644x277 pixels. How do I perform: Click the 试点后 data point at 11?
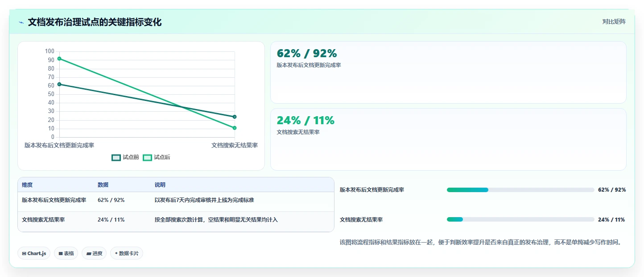click(x=235, y=128)
